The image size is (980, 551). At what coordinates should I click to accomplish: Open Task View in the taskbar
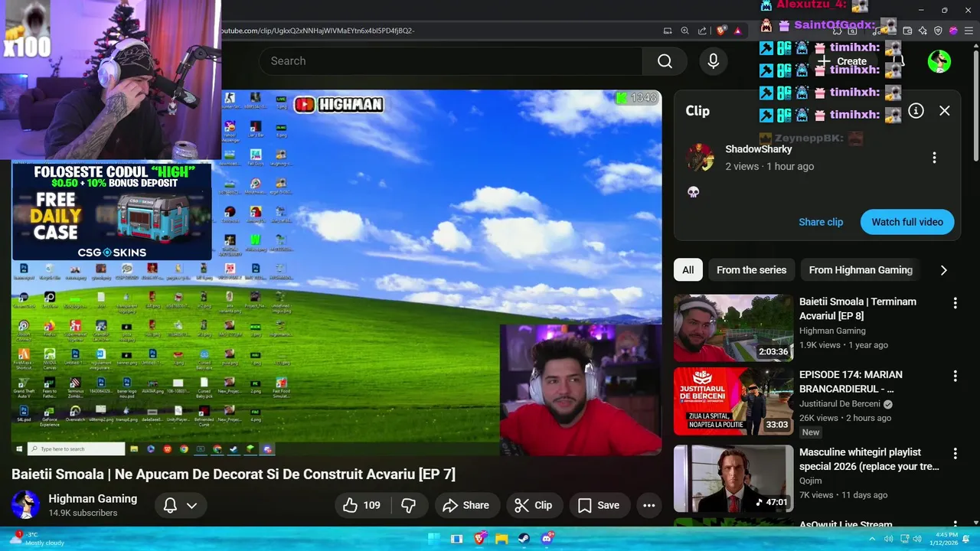457,539
